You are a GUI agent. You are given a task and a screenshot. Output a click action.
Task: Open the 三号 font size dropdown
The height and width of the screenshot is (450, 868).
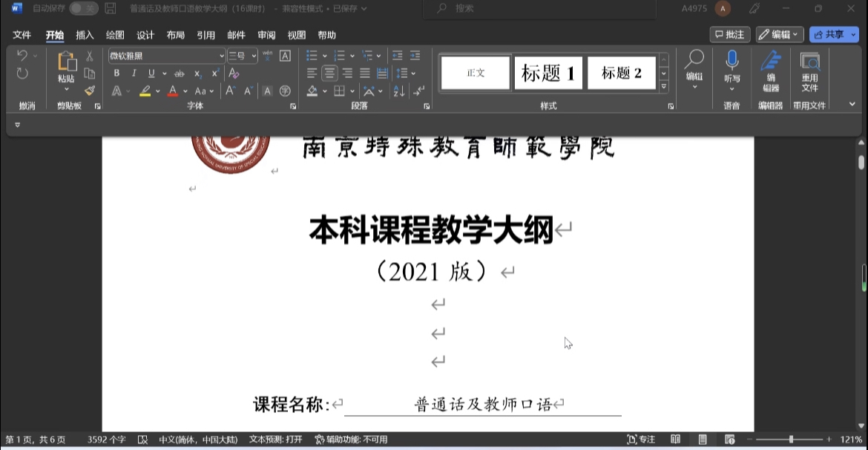pos(254,56)
